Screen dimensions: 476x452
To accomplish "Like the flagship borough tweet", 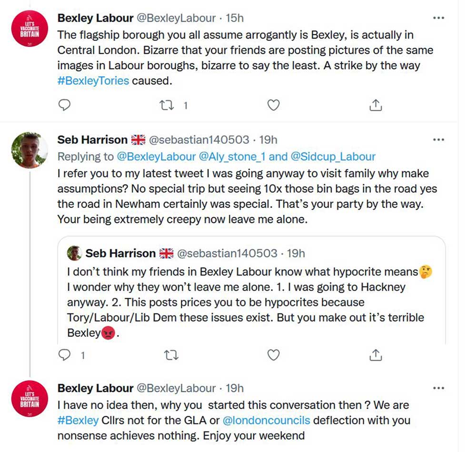I will click(273, 105).
